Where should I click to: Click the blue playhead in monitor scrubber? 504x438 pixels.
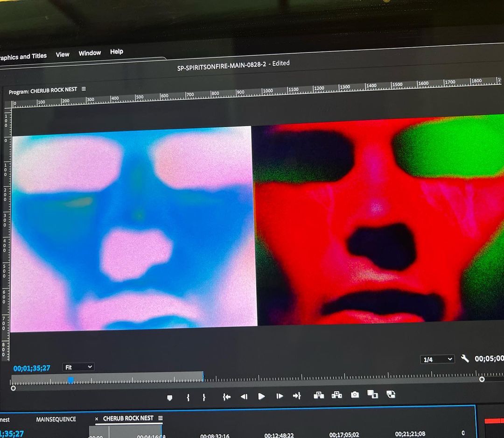click(x=70, y=380)
